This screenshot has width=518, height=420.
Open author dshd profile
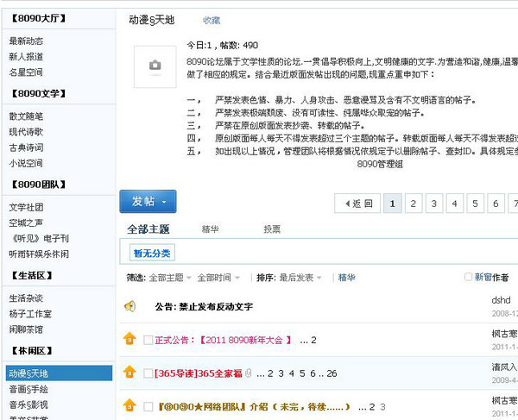coord(501,300)
